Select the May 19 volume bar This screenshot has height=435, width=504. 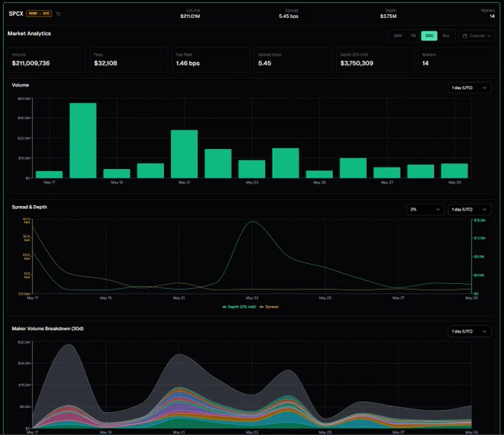pyautogui.click(x=116, y=173)
